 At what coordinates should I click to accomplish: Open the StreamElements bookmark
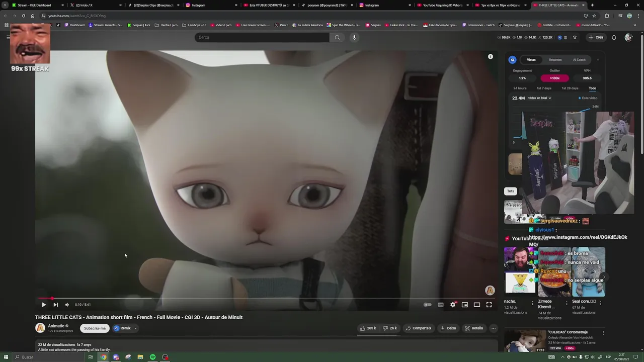click(x=106, y=25)
